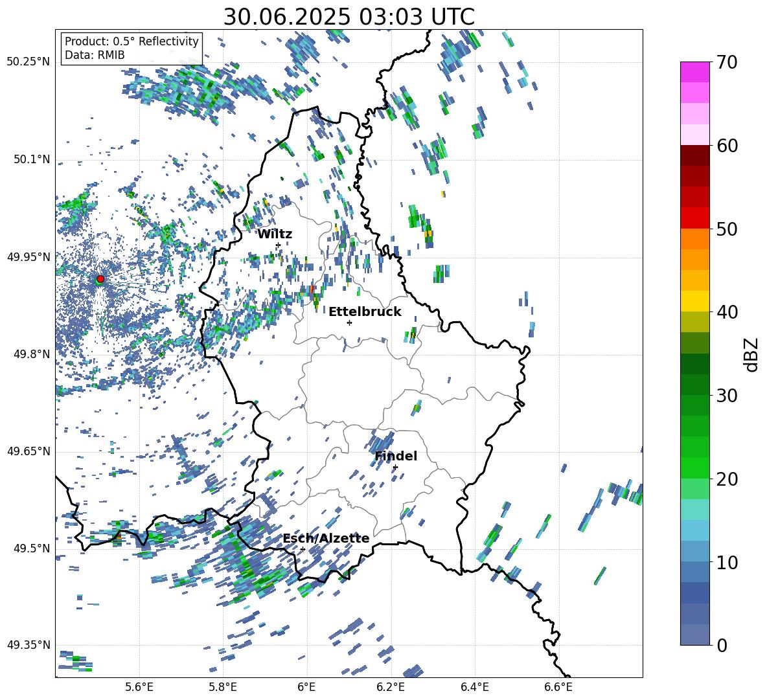This screenshot has width=767, height=700.
Task: Select the Esch/Alzette city label
Action: pos(326,538)
